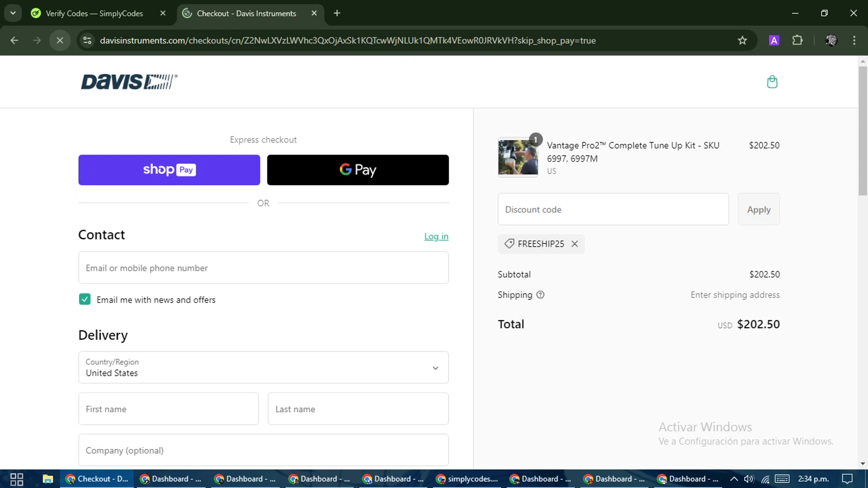Open the touch keyboard icon
868x488 pixels.
782,479
